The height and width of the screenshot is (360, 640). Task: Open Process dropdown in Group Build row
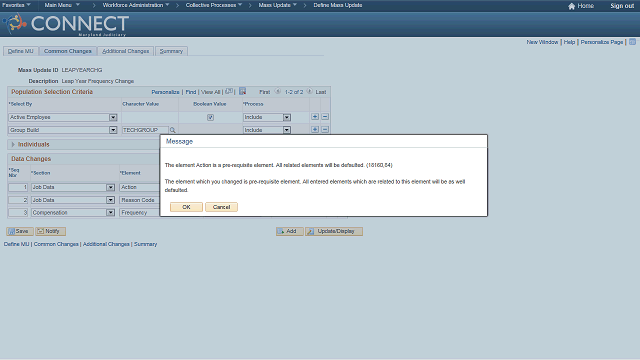point(267,130)
